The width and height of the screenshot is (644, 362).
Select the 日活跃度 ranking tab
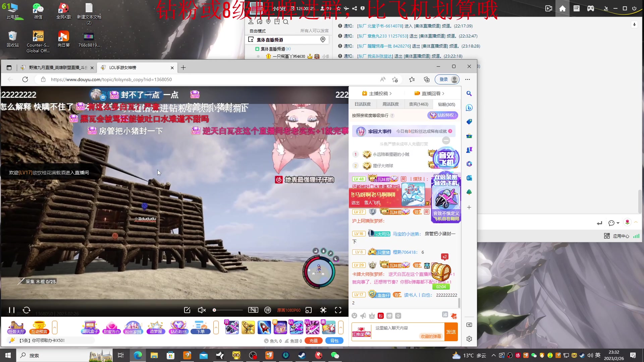(363, 104)
